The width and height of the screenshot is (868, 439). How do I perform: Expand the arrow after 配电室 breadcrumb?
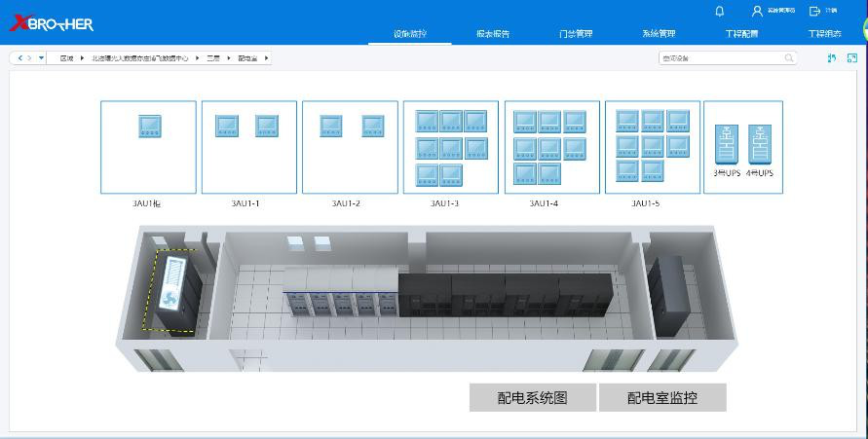coord(266,58)
